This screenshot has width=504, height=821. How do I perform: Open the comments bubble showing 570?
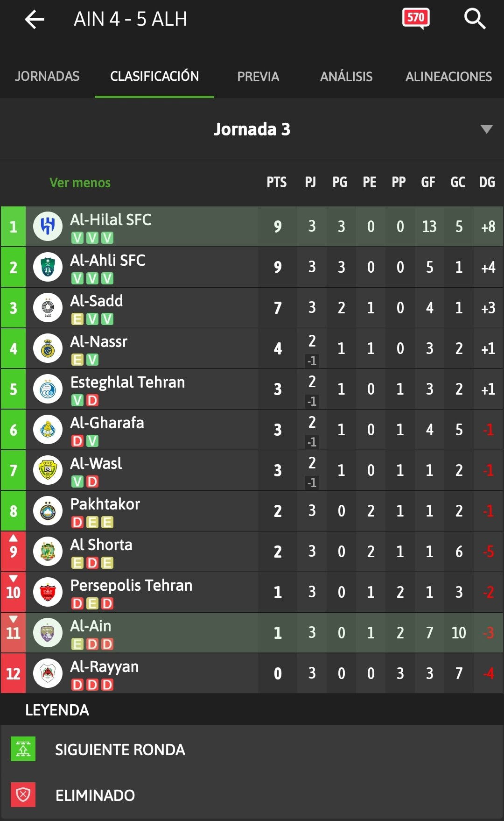(x=416, y=19)
